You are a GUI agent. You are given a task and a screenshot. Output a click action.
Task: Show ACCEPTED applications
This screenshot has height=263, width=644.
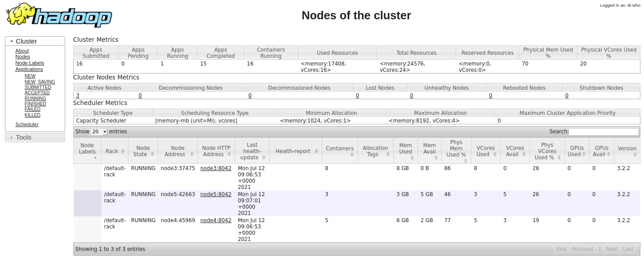point(37,92)
